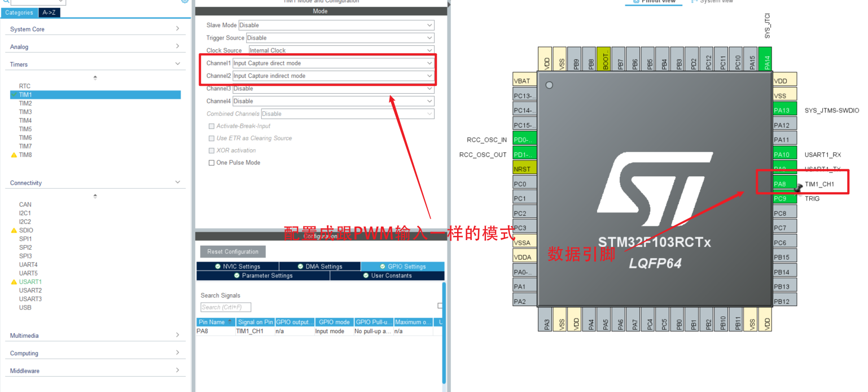Select TIM1 in the Timers list
868x392 pixels.
click(x=95, y=95)
